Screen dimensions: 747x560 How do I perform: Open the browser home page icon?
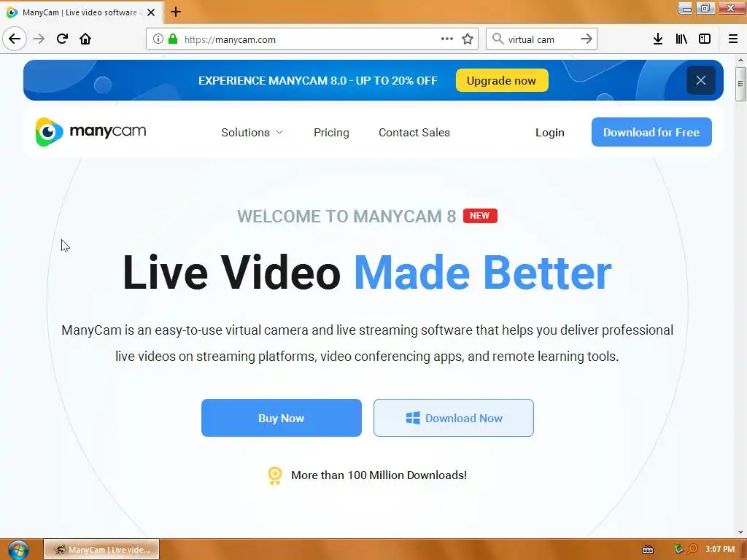point(85,39)
